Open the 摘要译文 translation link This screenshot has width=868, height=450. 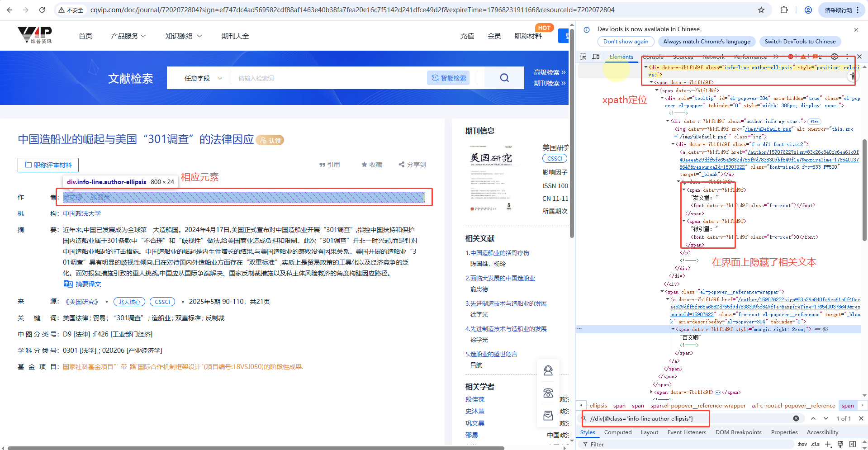click(82, 284)
